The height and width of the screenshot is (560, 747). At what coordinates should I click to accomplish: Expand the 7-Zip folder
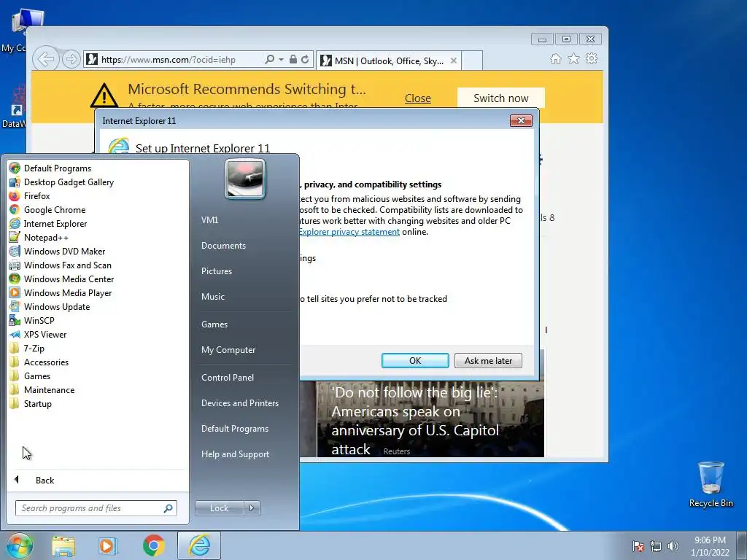click(27, 348)
